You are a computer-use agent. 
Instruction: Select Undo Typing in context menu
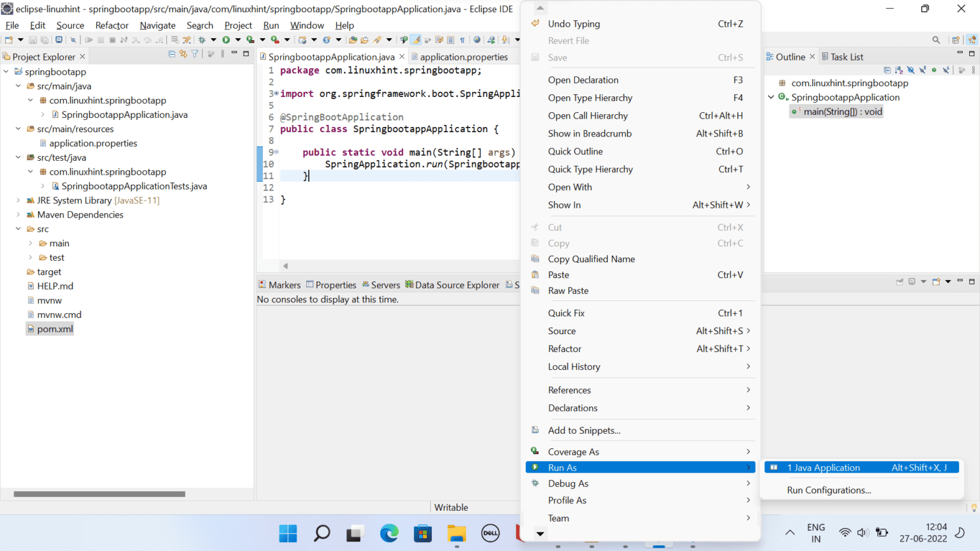coord(641,24)
